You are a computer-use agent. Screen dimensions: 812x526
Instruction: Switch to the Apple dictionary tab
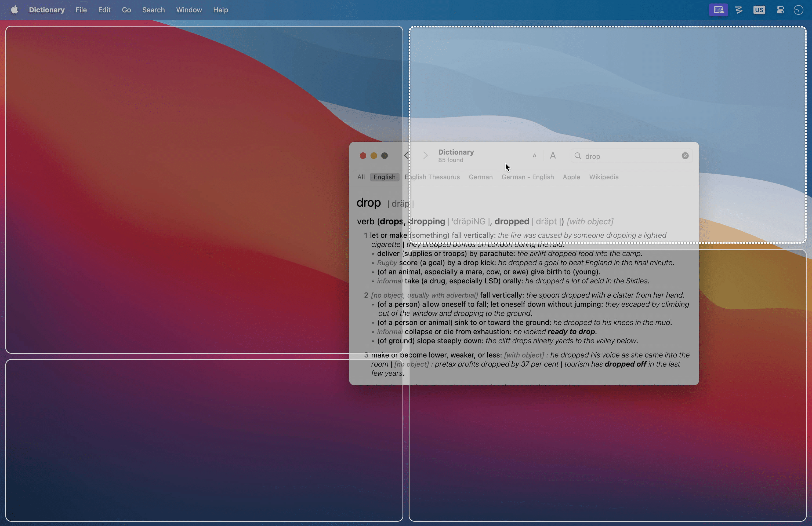click(571, 177)
